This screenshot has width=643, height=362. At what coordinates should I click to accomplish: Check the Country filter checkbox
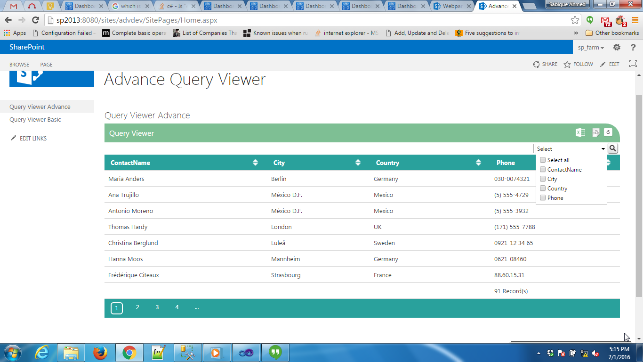tap(543, 188)
